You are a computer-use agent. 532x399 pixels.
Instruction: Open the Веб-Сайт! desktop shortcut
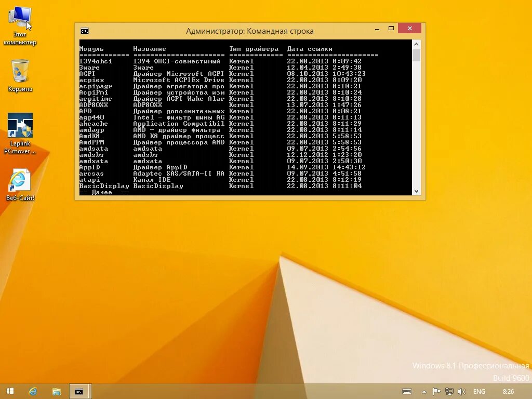point(20,185)
